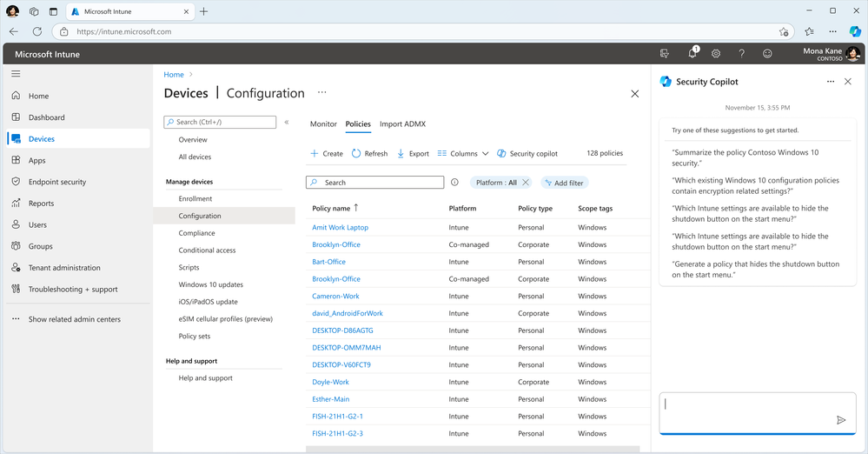Open Bart-Office policy

(328, 262)
